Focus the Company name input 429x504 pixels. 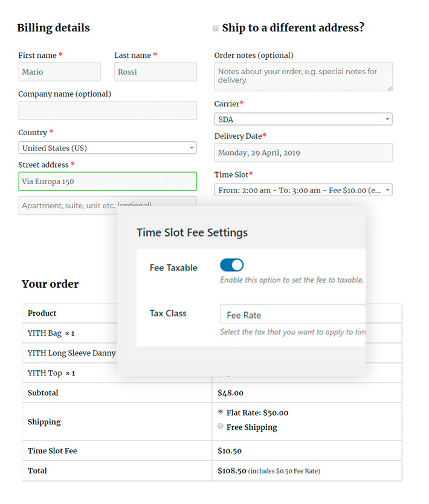pos(108,110)
